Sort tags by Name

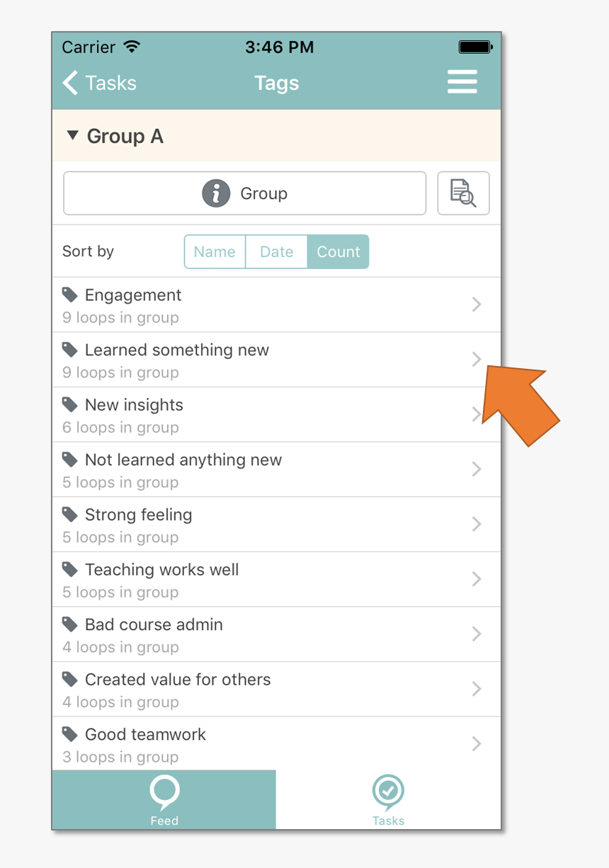pyautogui.click(x=215, y=252)
